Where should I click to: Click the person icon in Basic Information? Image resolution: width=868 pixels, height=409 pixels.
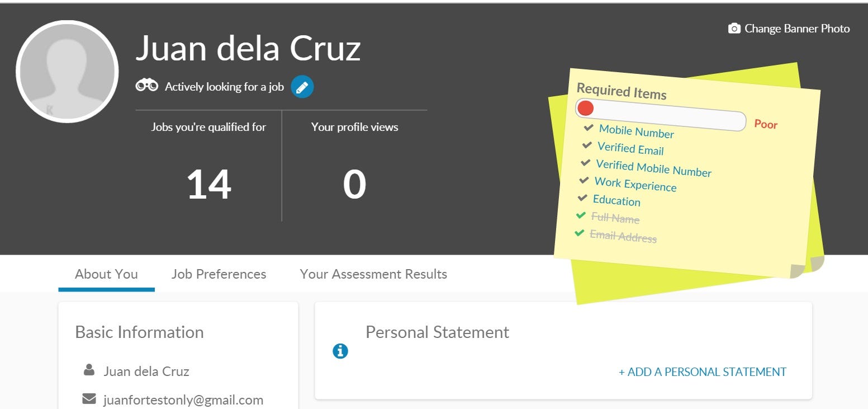[x=89, y=370]
